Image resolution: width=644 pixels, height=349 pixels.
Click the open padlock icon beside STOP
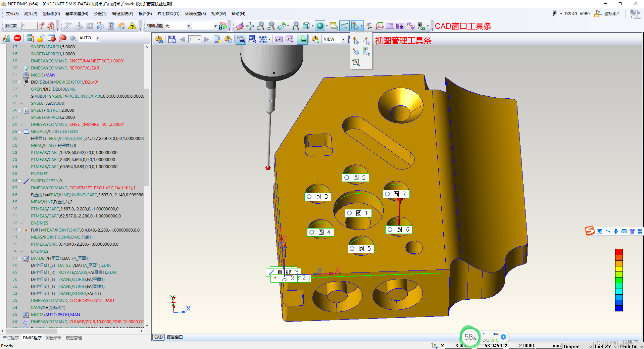tap(41, 38)
